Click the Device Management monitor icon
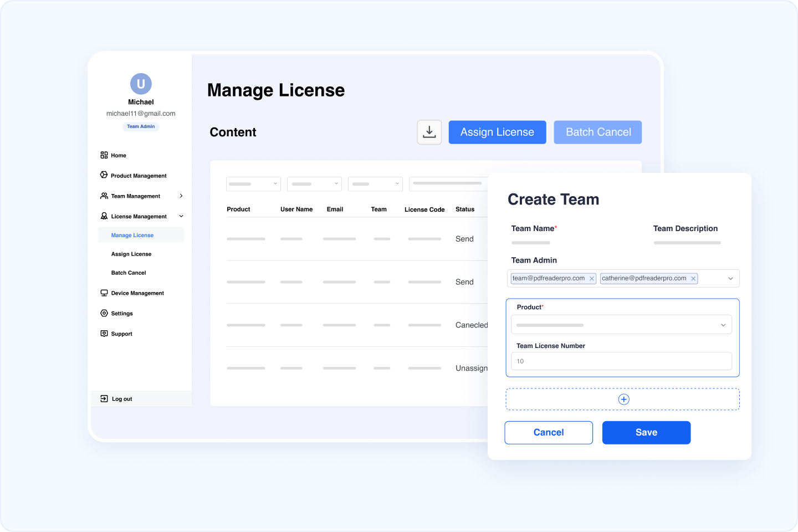This screenshot has width=798, height=532. click(104, 293)
